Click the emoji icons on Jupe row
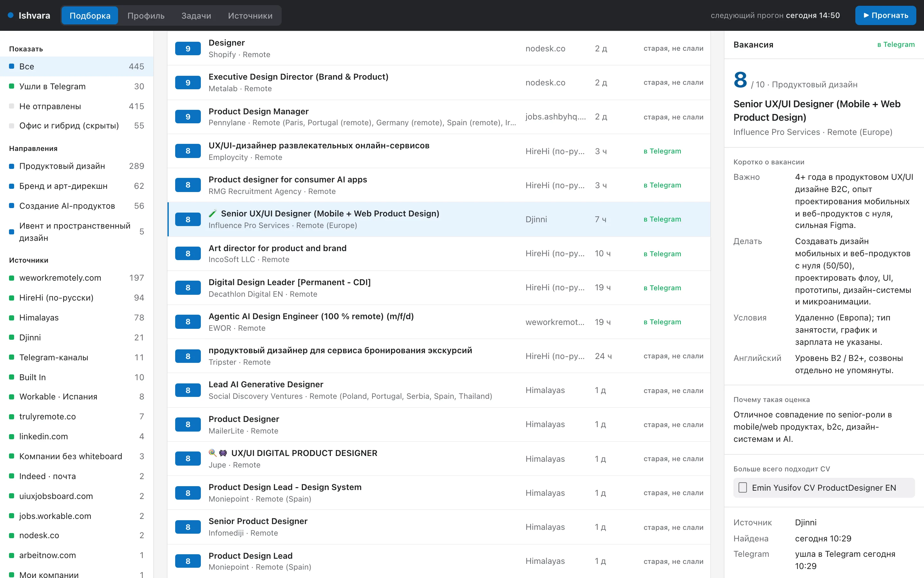This screenshot has width=924, height=578. pos(218,453)
